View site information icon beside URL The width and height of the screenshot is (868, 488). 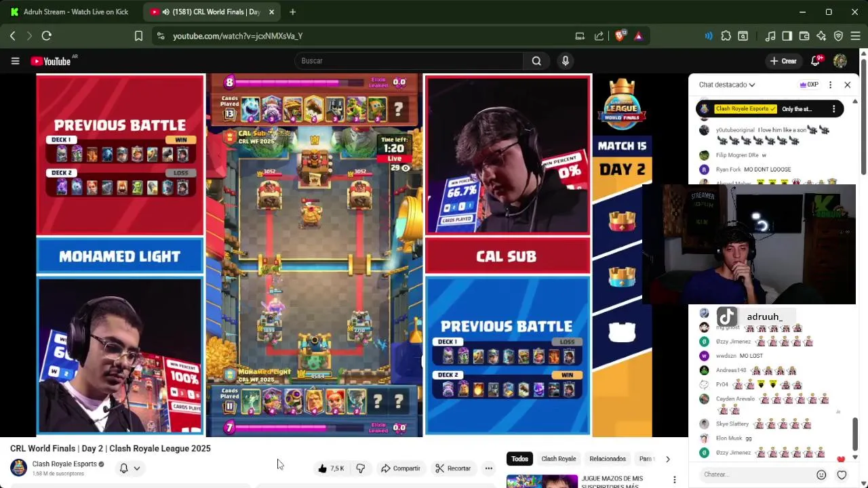160,36
